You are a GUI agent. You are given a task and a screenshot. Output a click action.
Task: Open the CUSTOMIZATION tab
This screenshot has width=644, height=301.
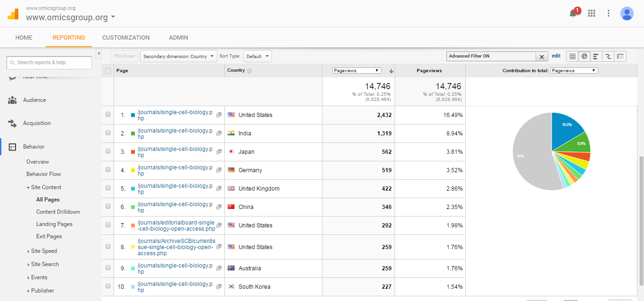126,38
